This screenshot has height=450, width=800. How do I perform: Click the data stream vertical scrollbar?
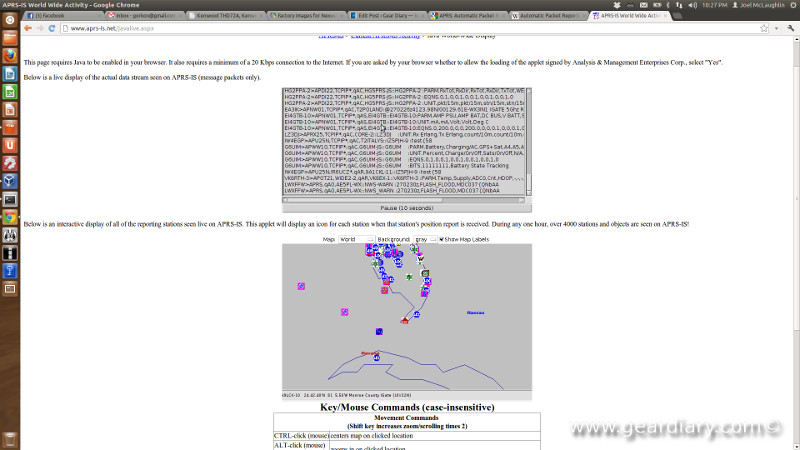[x=529, y=141]
